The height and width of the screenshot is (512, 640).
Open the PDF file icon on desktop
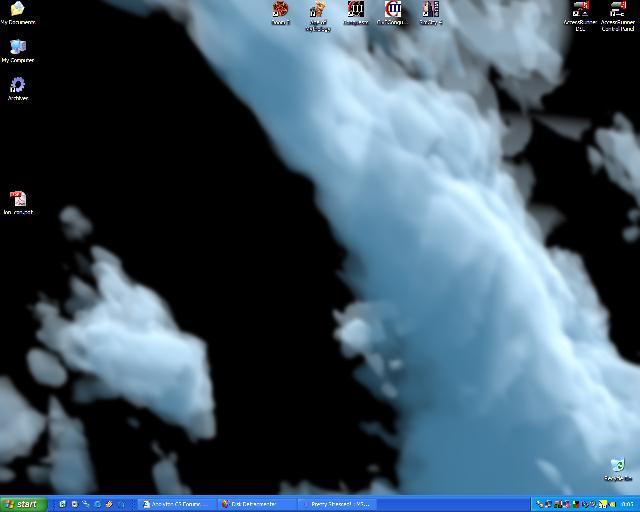point(18,201)
